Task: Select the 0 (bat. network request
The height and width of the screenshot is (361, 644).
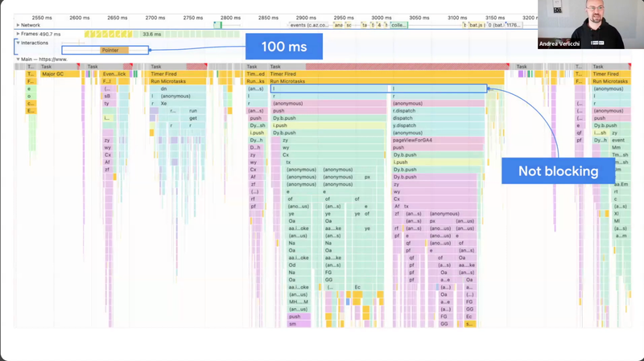Action: coord(495,25)
